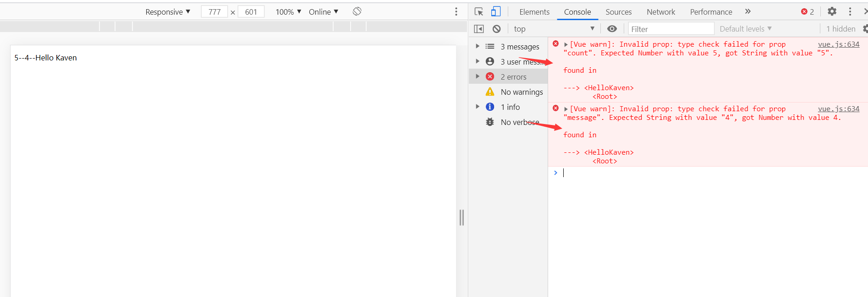Viewport: 868px width, 297px height.
Task: Open the DevTools customize three-dot menu
Action: pyautogui.click(x=850, y=11)
